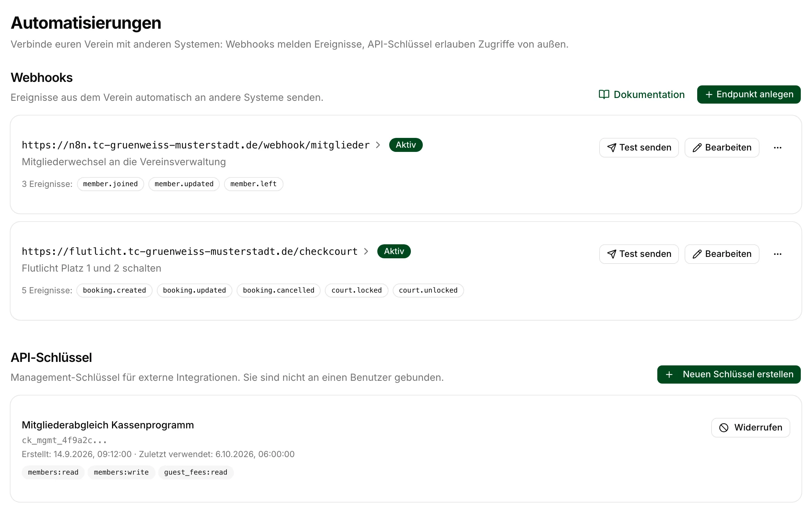Select the member.updated event tag
This screenshot has width=812, height=518.
(184, 184)
